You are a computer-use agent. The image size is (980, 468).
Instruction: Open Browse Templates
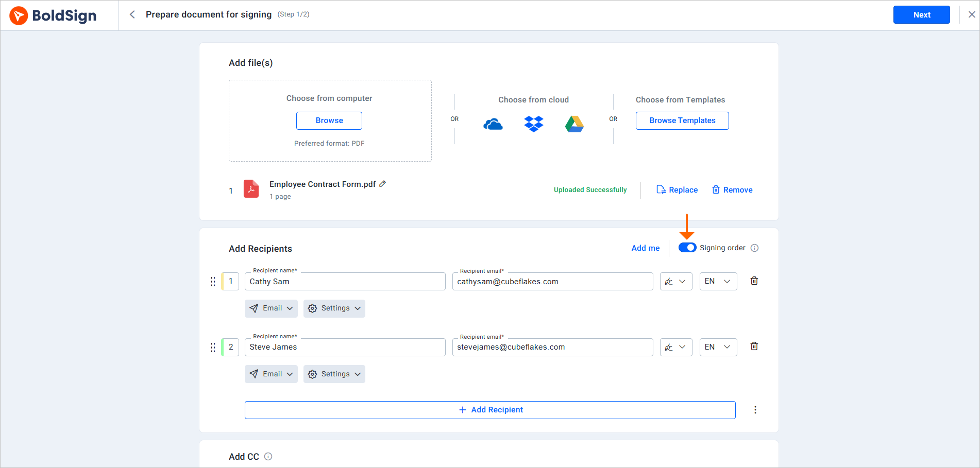(682, 120)
